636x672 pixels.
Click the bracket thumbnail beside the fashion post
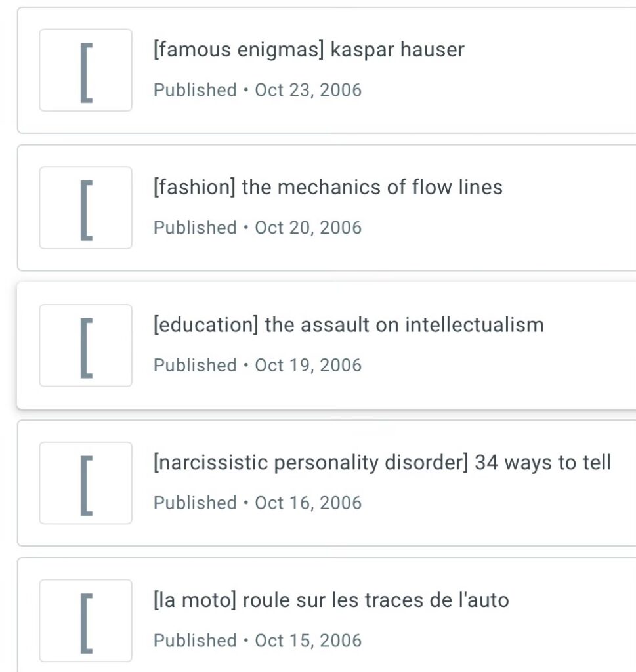(85, 208)
